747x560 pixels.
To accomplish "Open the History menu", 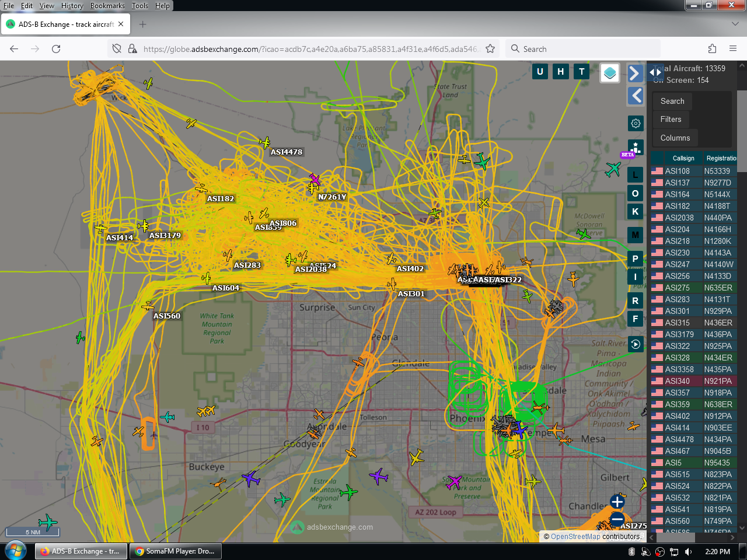I will tap(72, 6).
